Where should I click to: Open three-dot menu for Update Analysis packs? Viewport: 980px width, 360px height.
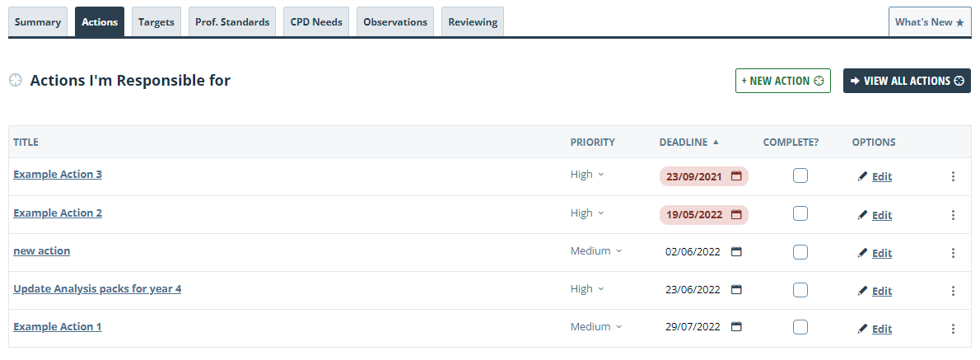click(x=953, y=291)
